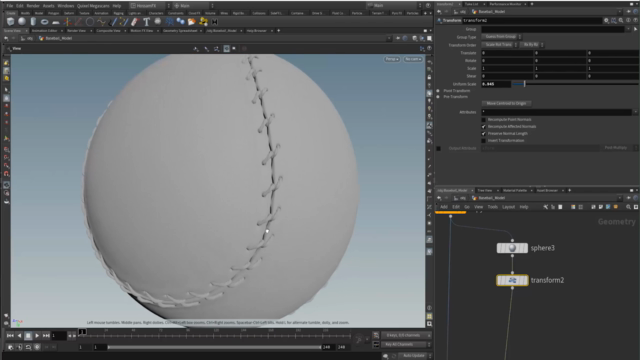Open the Render menu

coord(33,6)
